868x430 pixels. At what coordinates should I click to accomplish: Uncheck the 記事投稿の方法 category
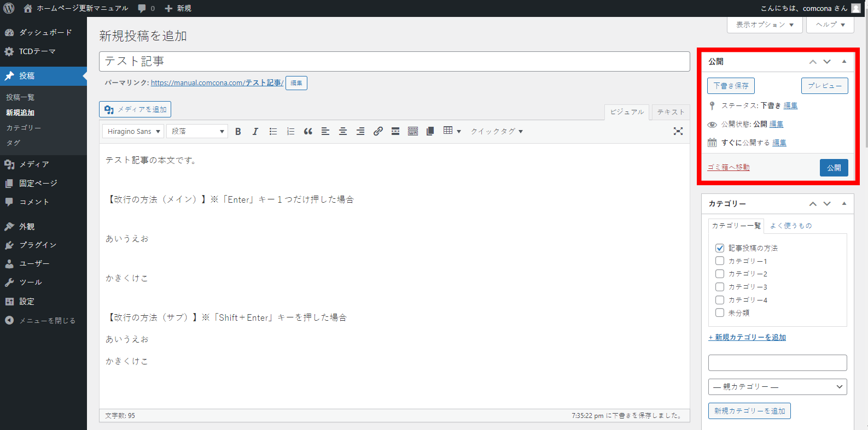720,248
